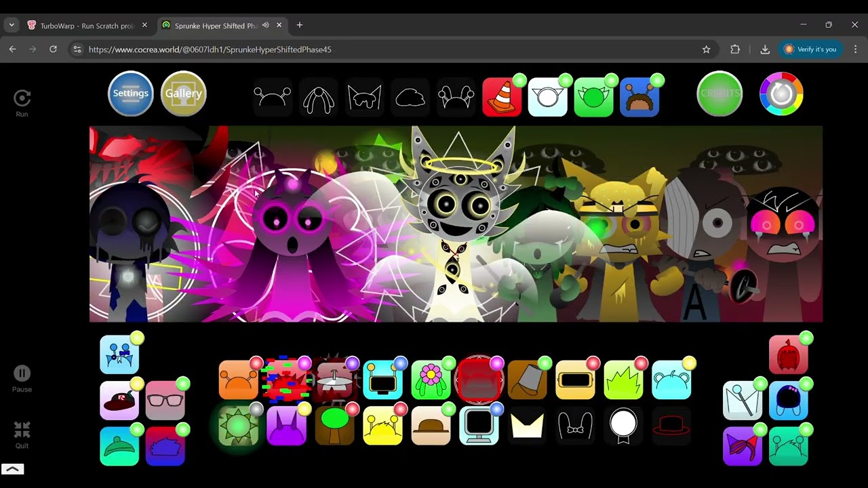
Task: Pick the blue bow-tie characters icon
Action: tap(119, 354)
